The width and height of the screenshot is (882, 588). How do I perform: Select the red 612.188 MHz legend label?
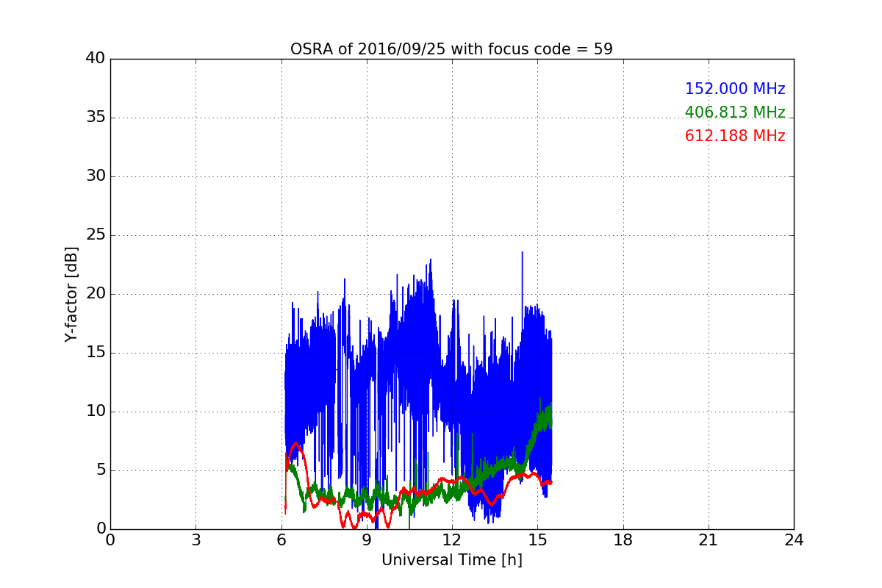click(x=735, y=136)
